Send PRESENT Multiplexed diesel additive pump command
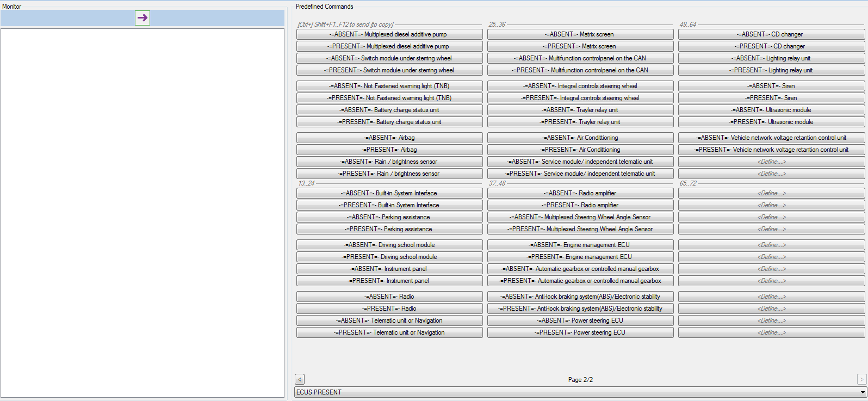This screenshot has width=868, height=401. 389,46
